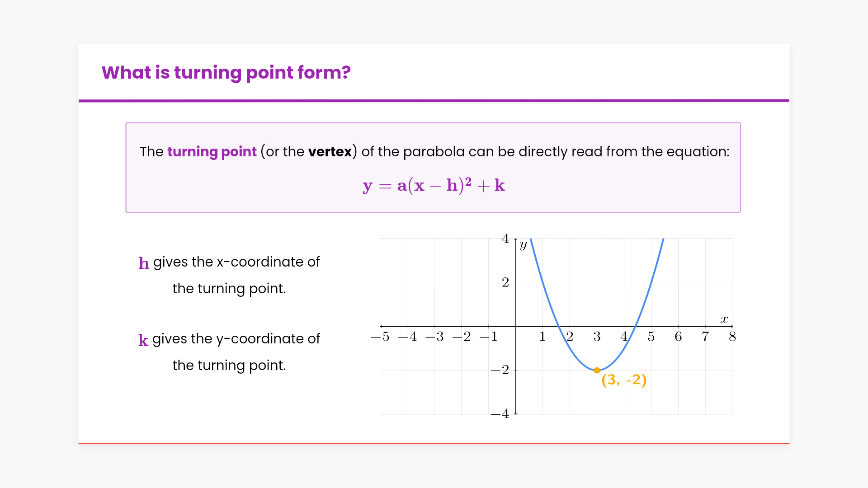Click the tick label 8 on the x-axis

pos(732,337)
